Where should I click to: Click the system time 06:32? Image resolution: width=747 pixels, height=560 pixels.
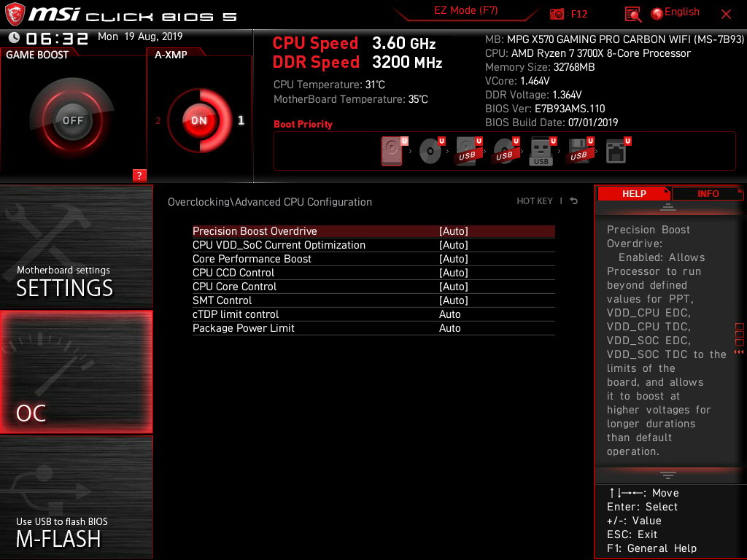57,38
